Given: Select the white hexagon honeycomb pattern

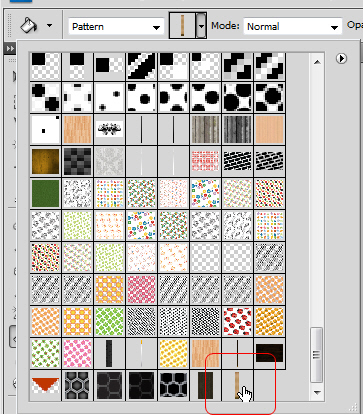Looking at the screenshot, I should tap(173, 385).
